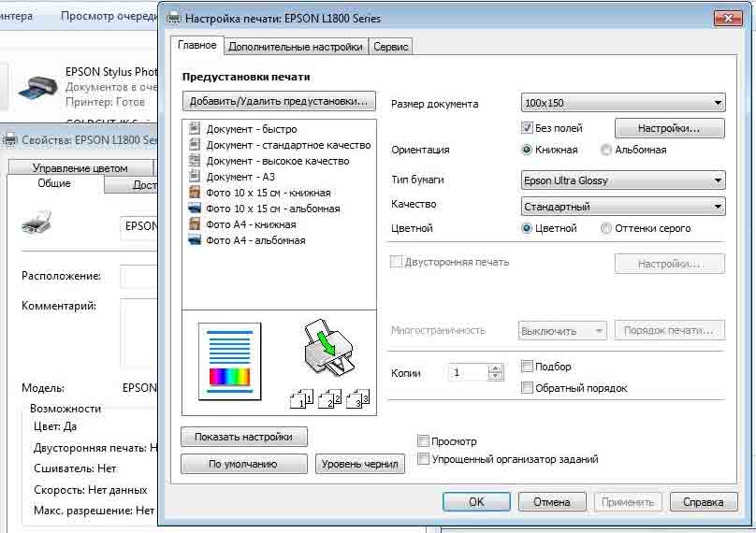Click the printer icon on the Общие tab

[x=36, y=223]
